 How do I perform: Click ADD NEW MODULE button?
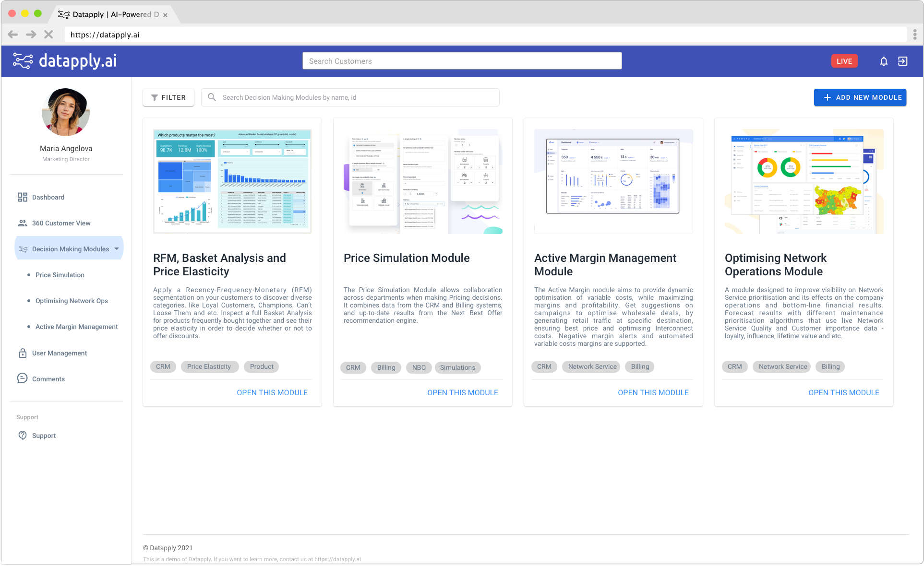[x=860, y=97]
